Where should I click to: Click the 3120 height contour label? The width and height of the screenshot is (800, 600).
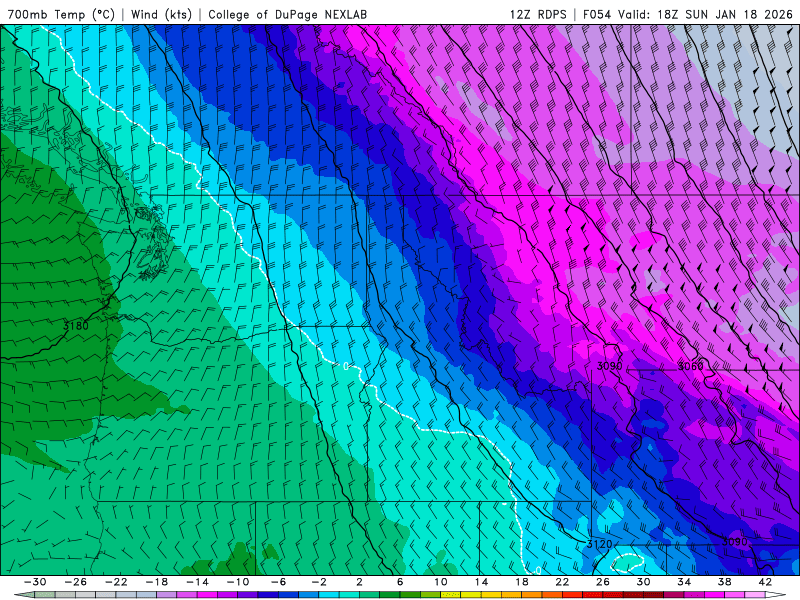pos(599,544)
